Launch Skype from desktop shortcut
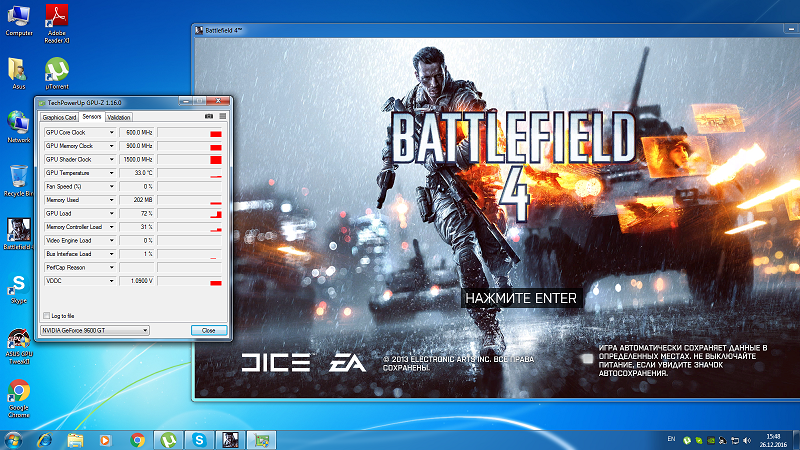Image resolution: width=800 pixels, height=450 pixels. click(x=19, y=288)
